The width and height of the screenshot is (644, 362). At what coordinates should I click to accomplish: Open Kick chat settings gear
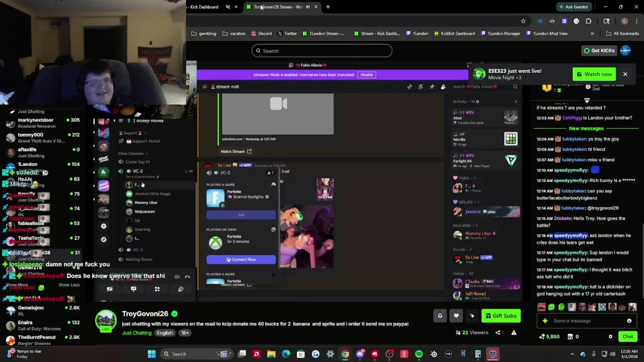[x=610, y=336]
